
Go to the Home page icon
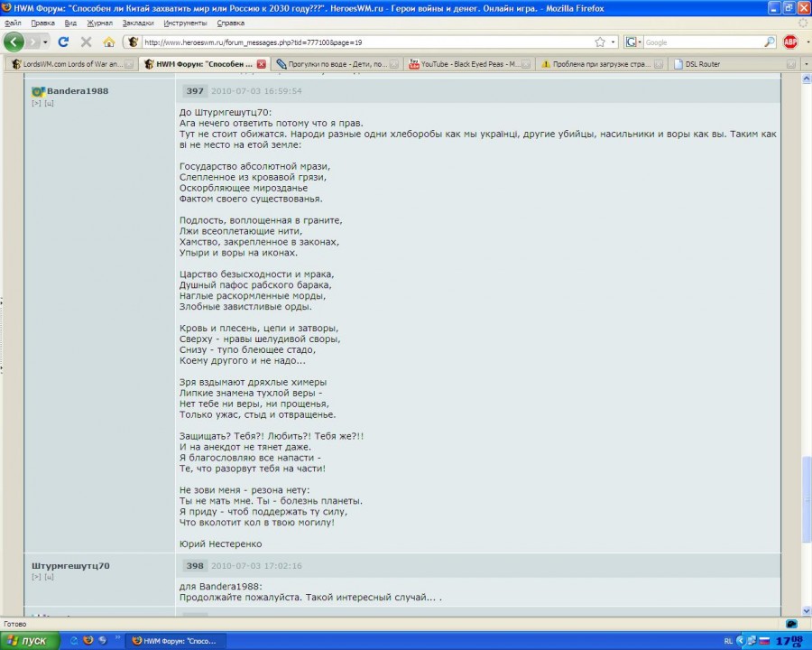pos(109,42)
